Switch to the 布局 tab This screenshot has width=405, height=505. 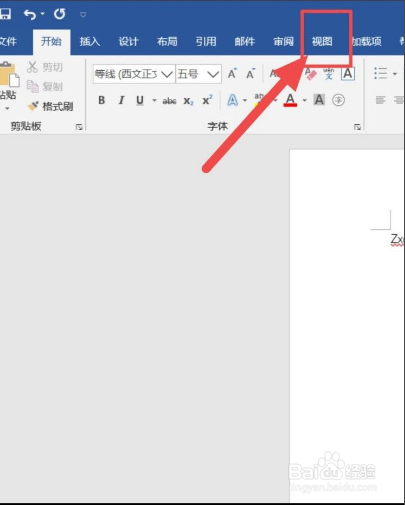167,42
